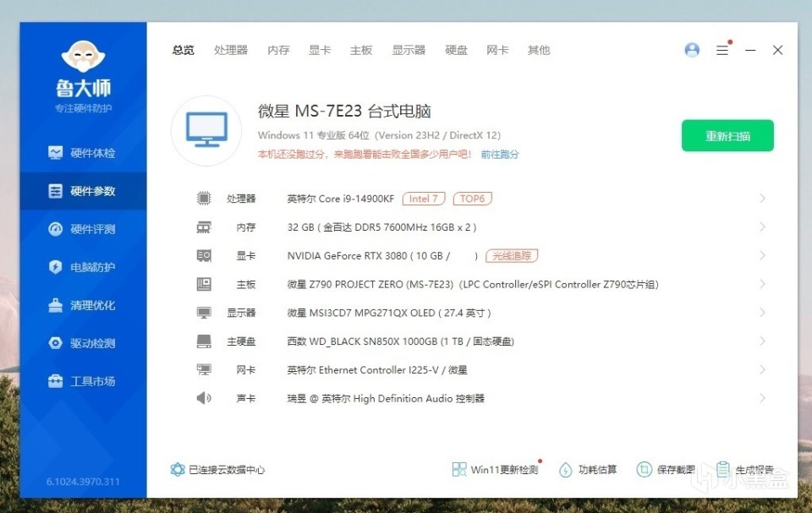Viewport: 812px width, 513px height.
Task: Click the 光线追踪 badge
Action: (x=512, y=256)
